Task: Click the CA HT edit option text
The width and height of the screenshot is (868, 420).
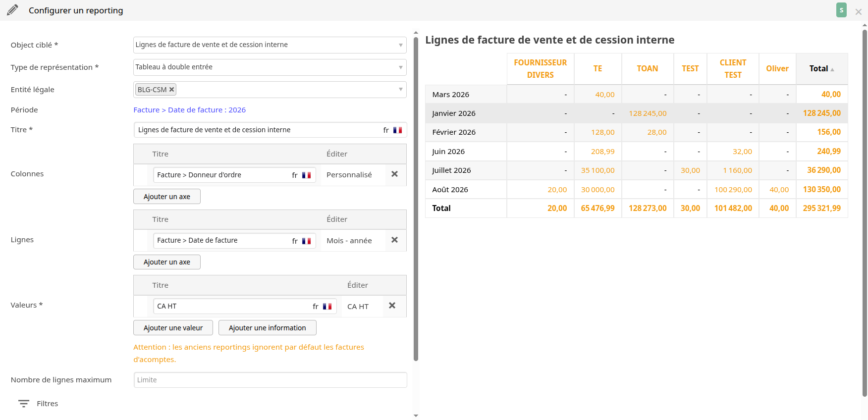Action: click(x=358, y=307)
